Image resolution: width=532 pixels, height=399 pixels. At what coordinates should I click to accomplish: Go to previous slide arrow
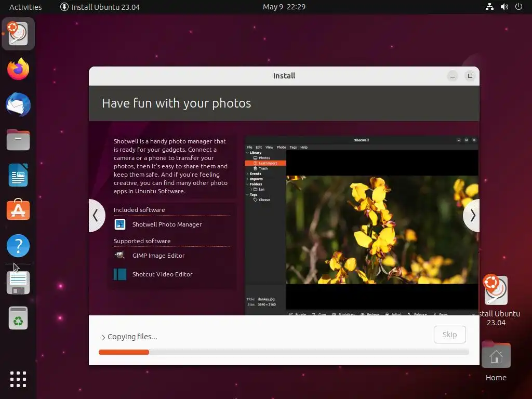[96, 216]
